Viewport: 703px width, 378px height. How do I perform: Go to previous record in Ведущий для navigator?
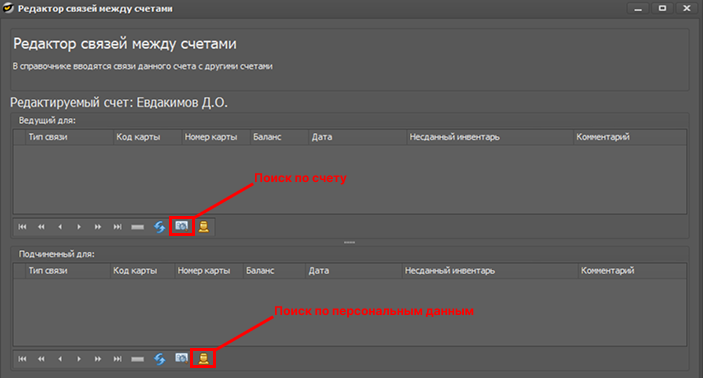[x=60, y=227]
